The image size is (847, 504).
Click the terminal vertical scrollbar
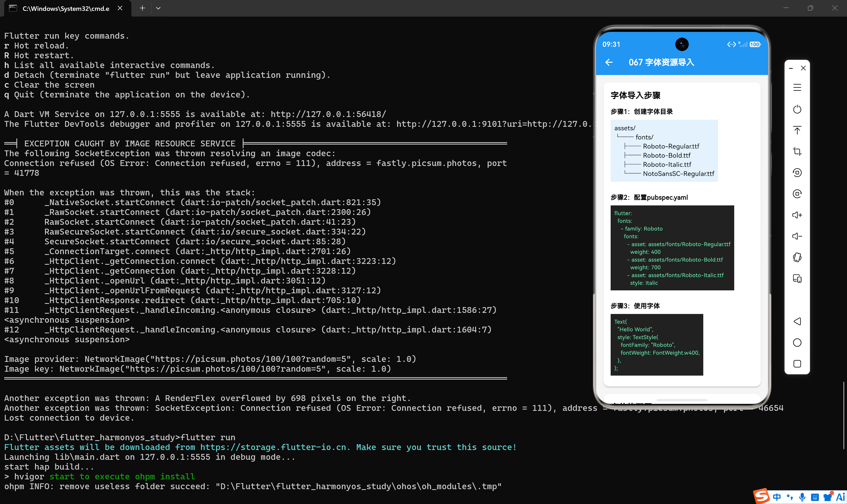pyautogui.click(x=844, y=415)
